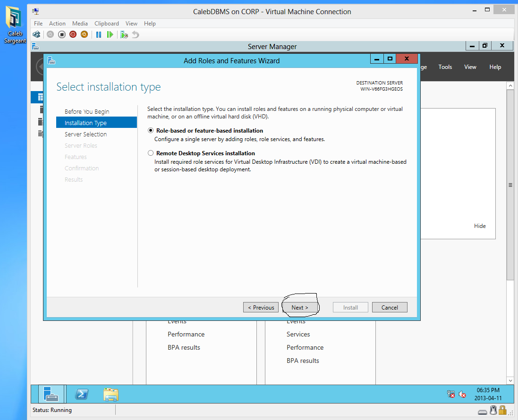Click the muted speaker tray icon

pyautogui.click(x=462, y=394)
